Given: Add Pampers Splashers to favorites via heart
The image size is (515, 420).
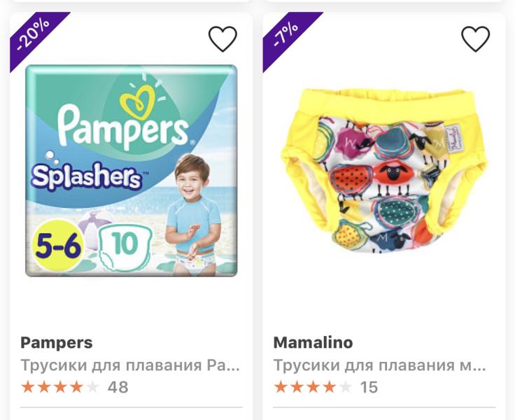Looking at the screenshot, I should click(223, 39).
